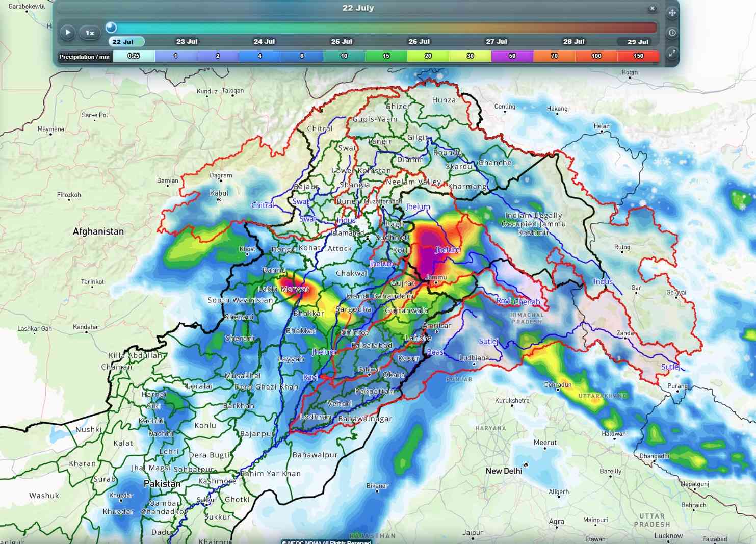Click the Rahim Yar Khan label
Screen dimensions: 756x544
pos(271,474)
